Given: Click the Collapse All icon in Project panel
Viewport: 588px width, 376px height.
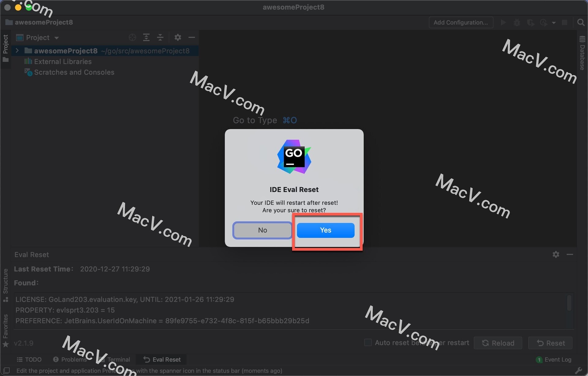Looking at the screenshot, I should coord(160,37).
